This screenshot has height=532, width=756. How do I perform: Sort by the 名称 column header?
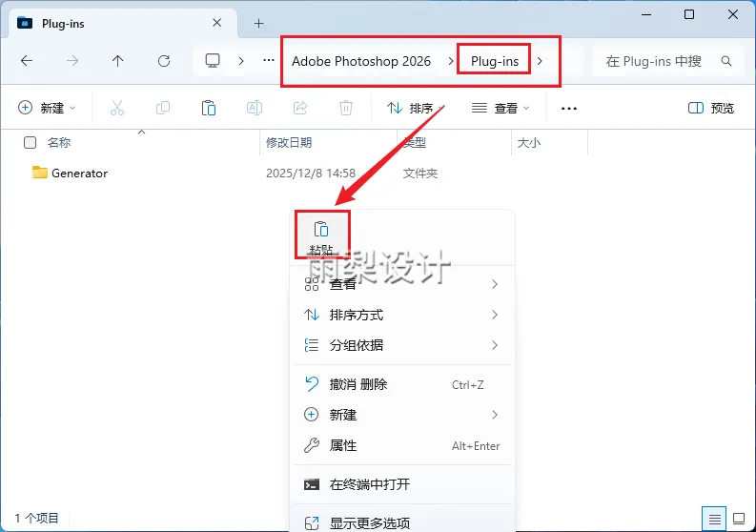pyautogui.click(x=59, y=143)
